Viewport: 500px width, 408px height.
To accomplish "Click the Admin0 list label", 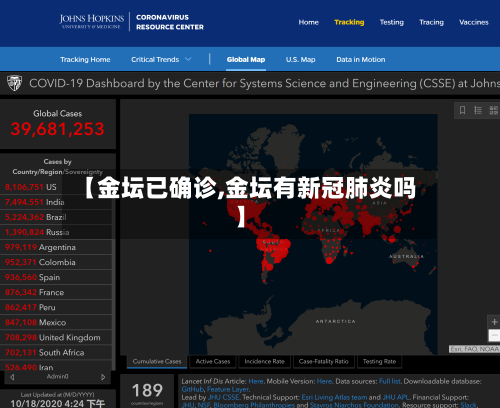I will click(x=57, y=377).
